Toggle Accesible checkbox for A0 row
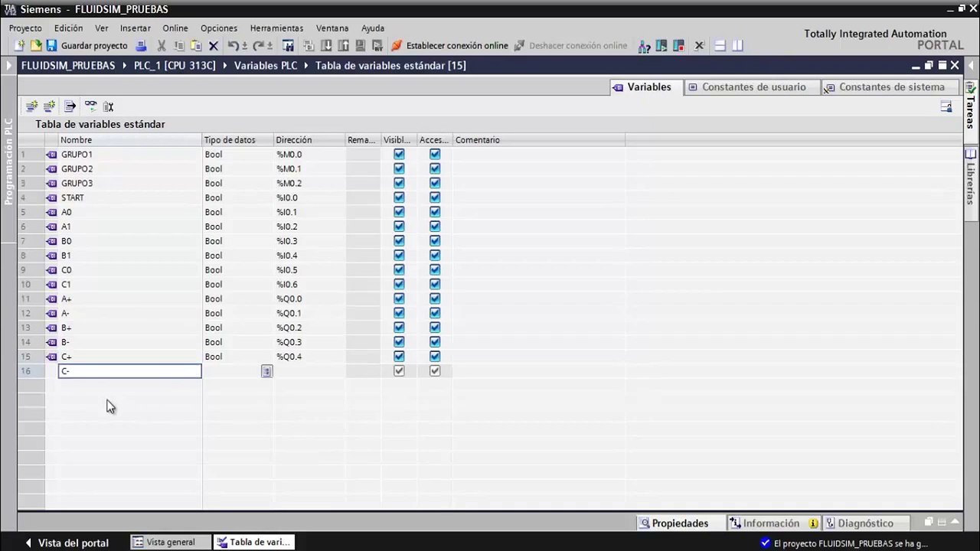The width and height of the screenshot is (980, 551). 435,212
